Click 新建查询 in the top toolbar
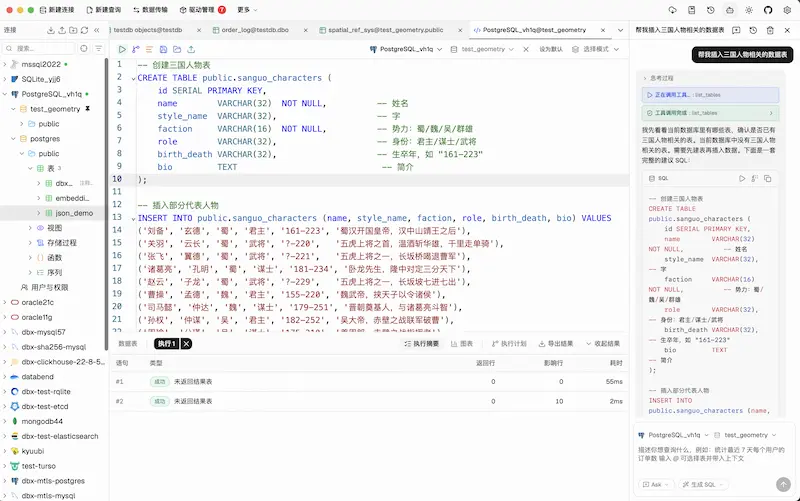This screenshot has height=501, width=800. 104,10
